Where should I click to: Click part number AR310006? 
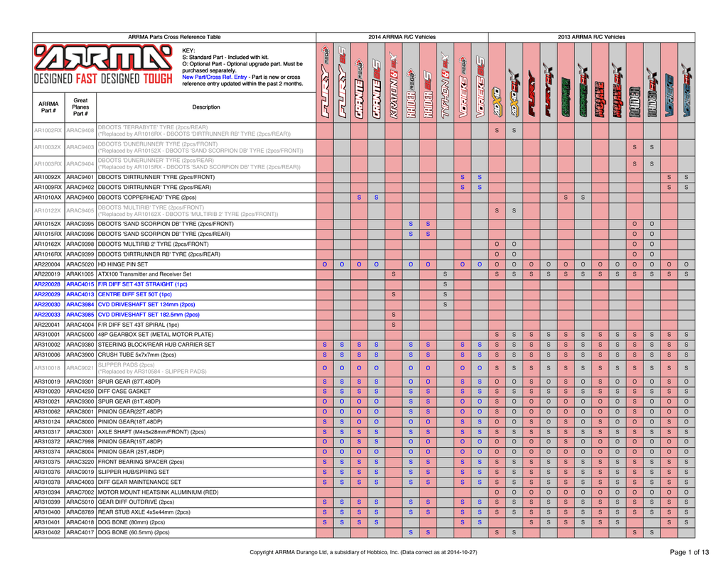click(x=48, y=355)
